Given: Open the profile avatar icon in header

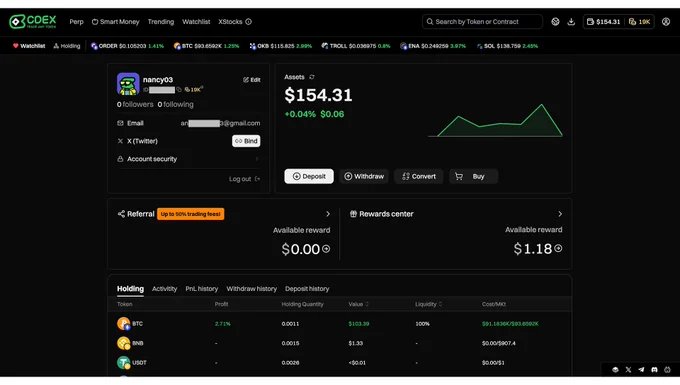Looking at the screenshot, I should (666, 22).
